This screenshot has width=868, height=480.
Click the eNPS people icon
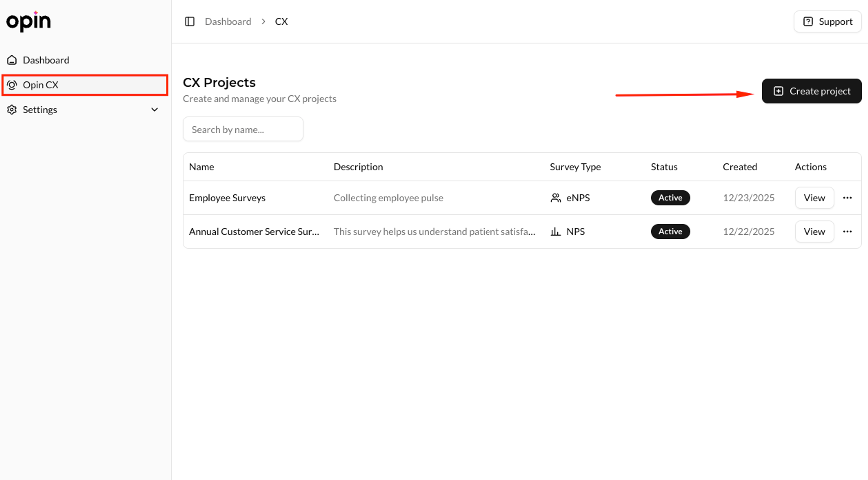pos(555,198)
